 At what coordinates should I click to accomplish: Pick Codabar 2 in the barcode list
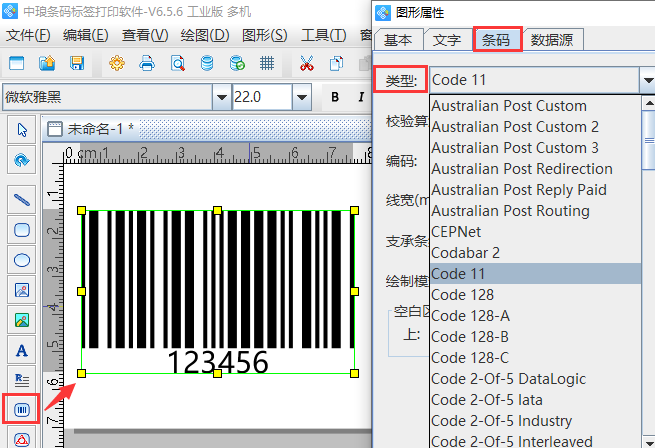click(x=466, y=252)
